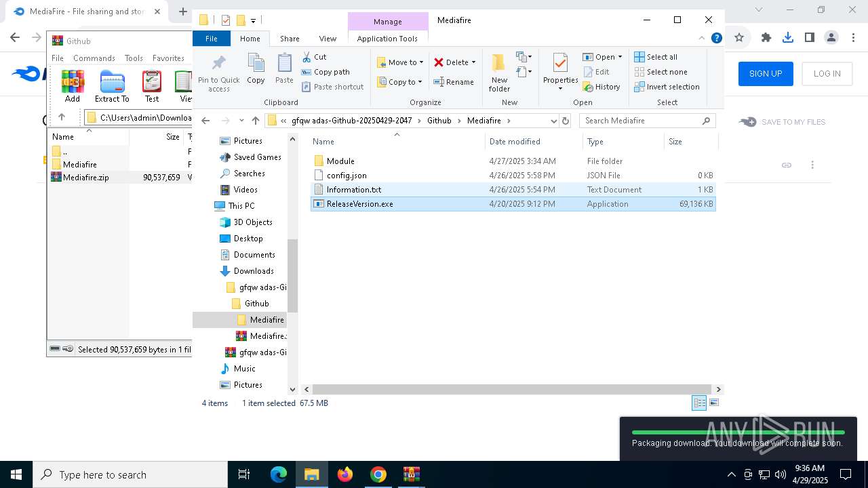Image resolution: width=868 pixels, height=488 pixels.
Task: Open the Copy to dropdown
Action: tap(399, 82)
